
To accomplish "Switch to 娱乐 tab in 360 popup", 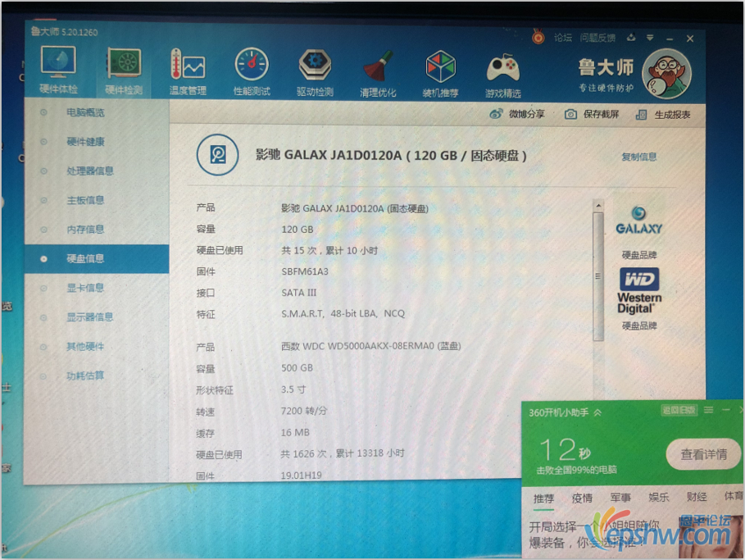I will pyautogui.click(x=659, y=497).
